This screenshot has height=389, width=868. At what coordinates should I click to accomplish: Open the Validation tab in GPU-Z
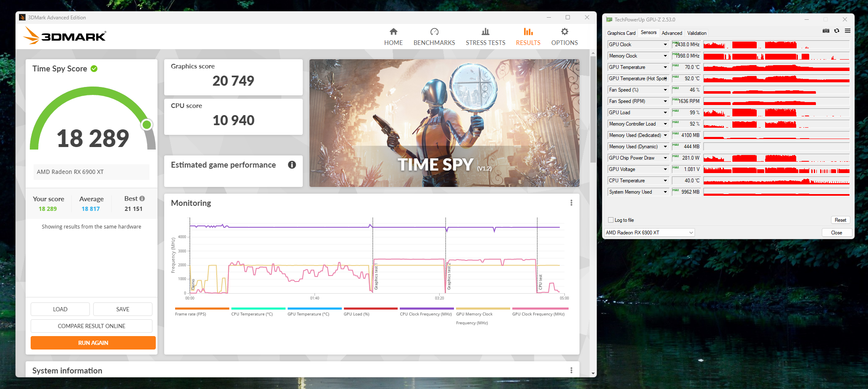(x=697, y=33)
